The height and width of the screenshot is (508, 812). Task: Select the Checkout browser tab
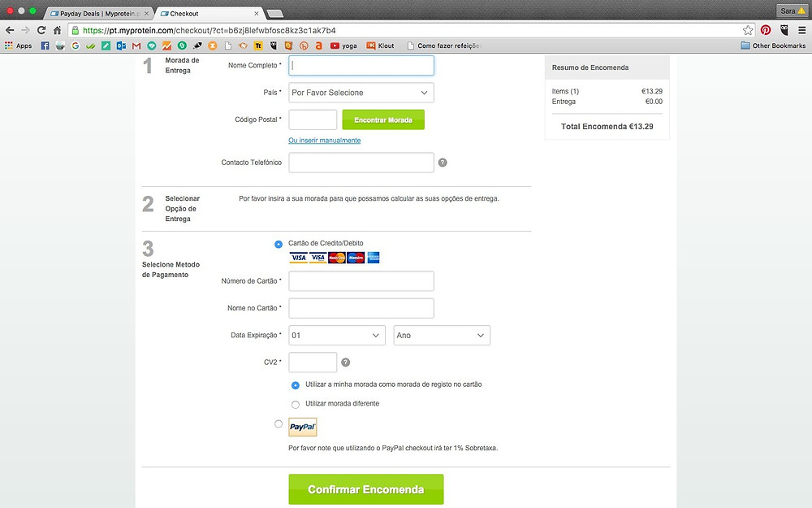207,14
